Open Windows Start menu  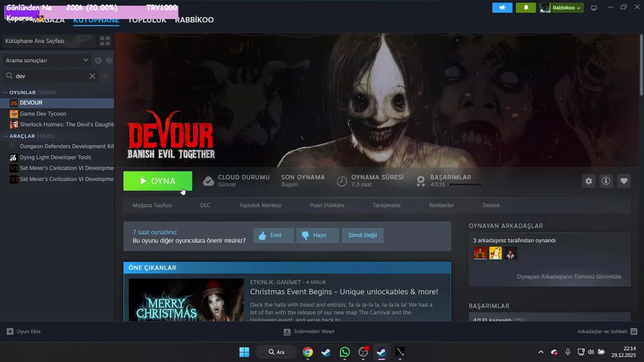[x=244, y=352]
